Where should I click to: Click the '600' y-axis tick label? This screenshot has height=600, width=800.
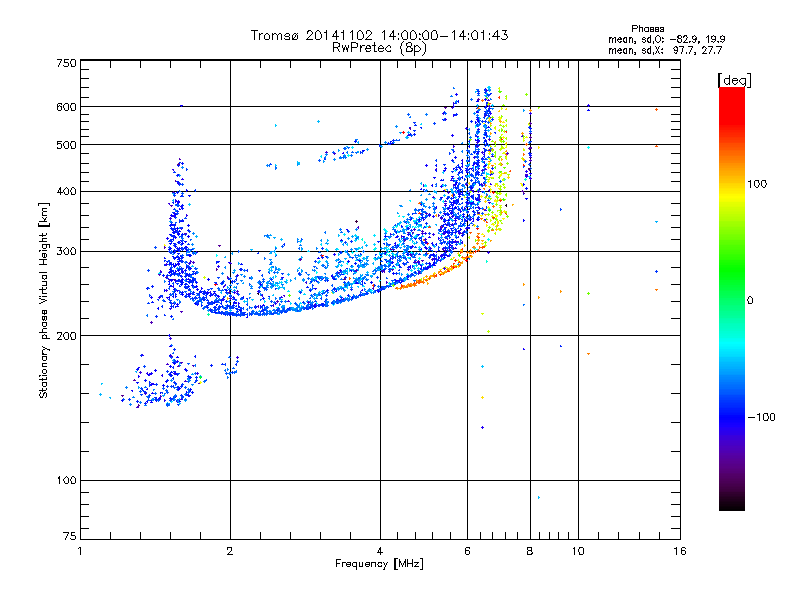[66, 107]
